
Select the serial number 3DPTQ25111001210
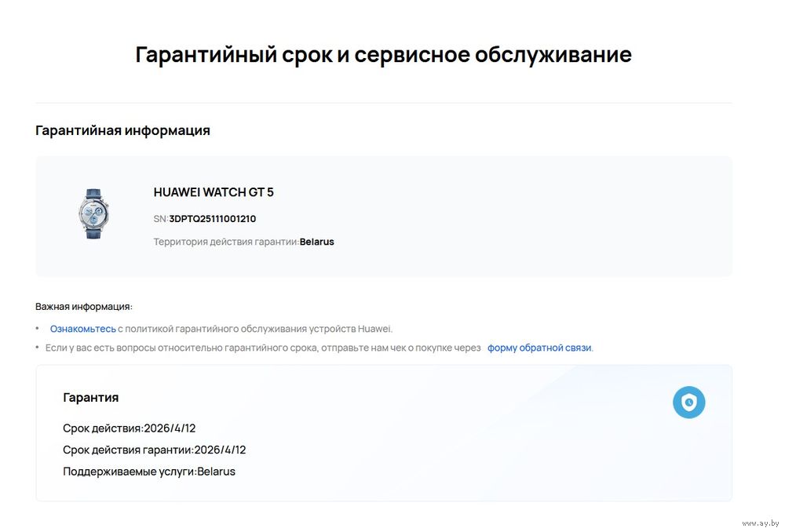(212, 219)
